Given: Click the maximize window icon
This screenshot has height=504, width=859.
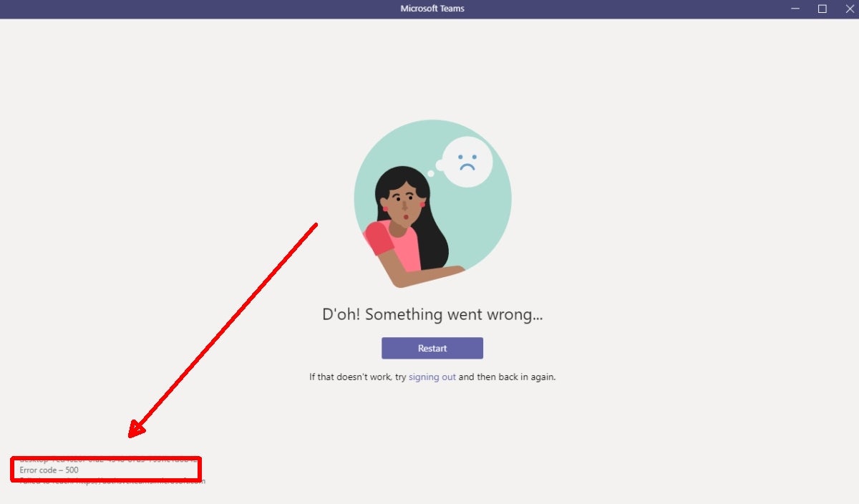Looking at the screenshot, I should coord(822,9).
